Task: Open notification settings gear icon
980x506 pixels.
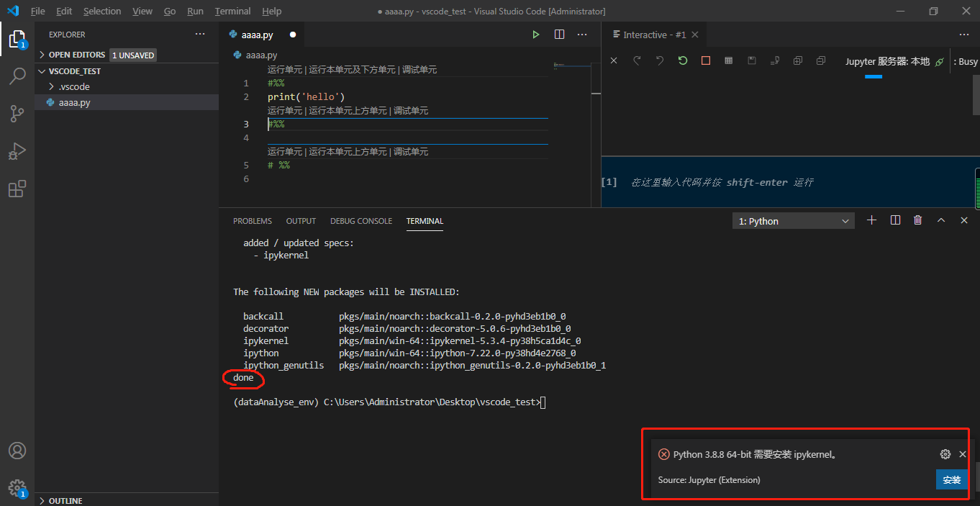Action: click(x=945, y=454)
